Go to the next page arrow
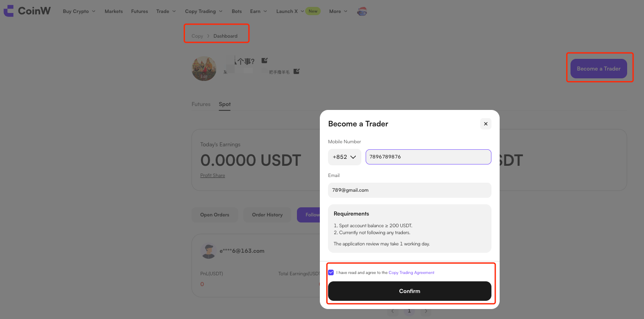The image size is (644, 319). point(426,311)
